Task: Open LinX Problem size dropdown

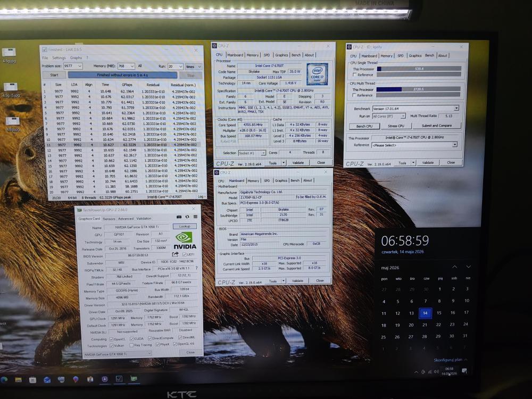Action: [79, 66]
